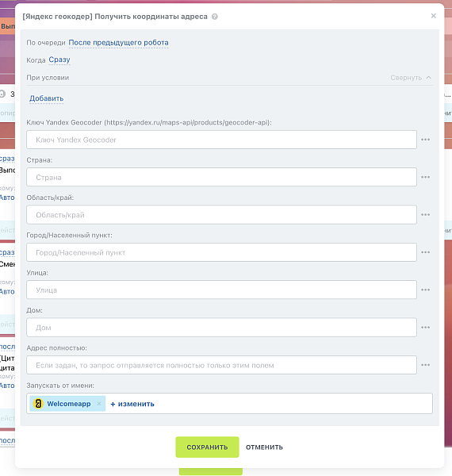Focus the Адрес полностью input field
This screenshot has height=476, width=452.
(x=221, y=365)
